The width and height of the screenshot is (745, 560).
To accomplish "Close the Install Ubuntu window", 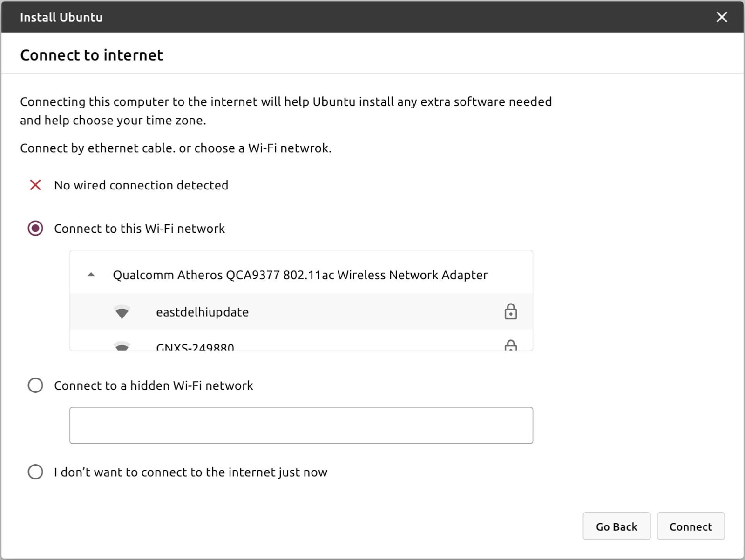I will point(722,17).
